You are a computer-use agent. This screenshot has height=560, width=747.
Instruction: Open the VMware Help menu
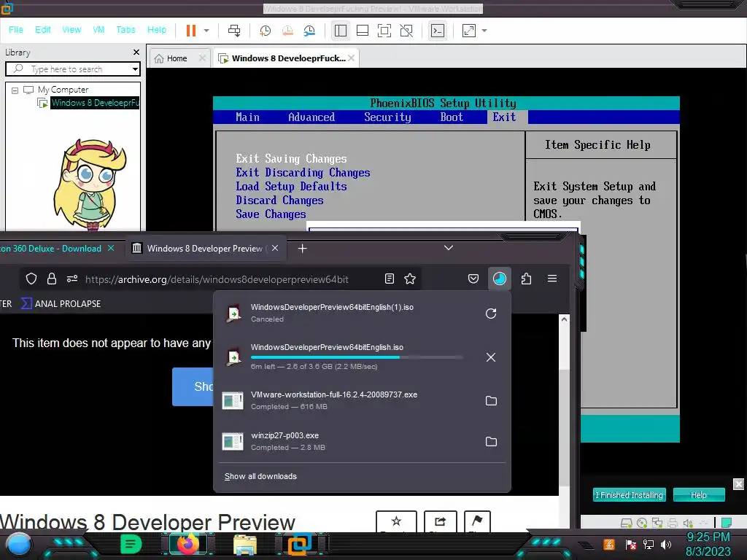point(157,29)
